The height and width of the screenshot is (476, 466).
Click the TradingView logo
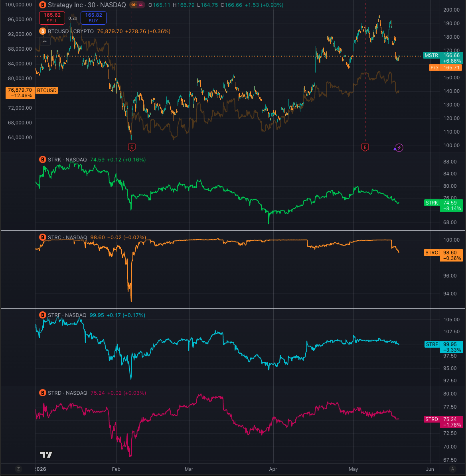pos(46,455)
